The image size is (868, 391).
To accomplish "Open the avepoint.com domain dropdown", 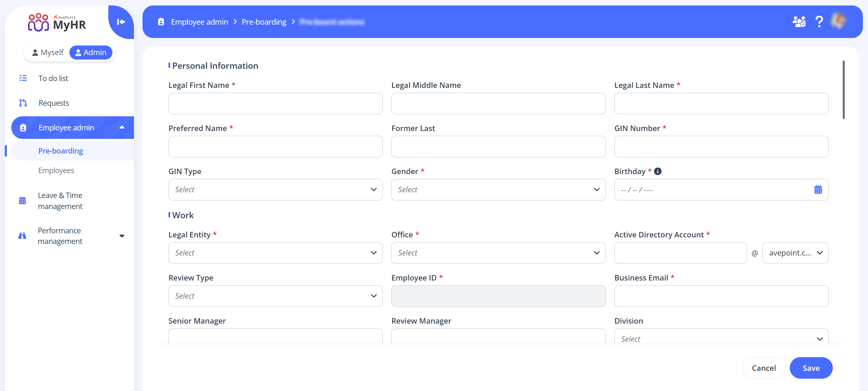I will tap(795, 253).
